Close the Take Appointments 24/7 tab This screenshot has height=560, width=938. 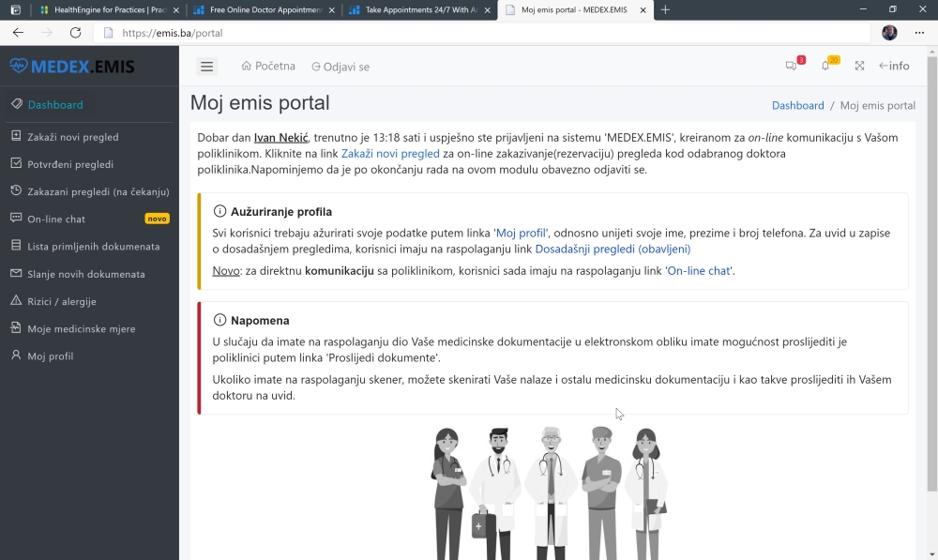point(487,10)
